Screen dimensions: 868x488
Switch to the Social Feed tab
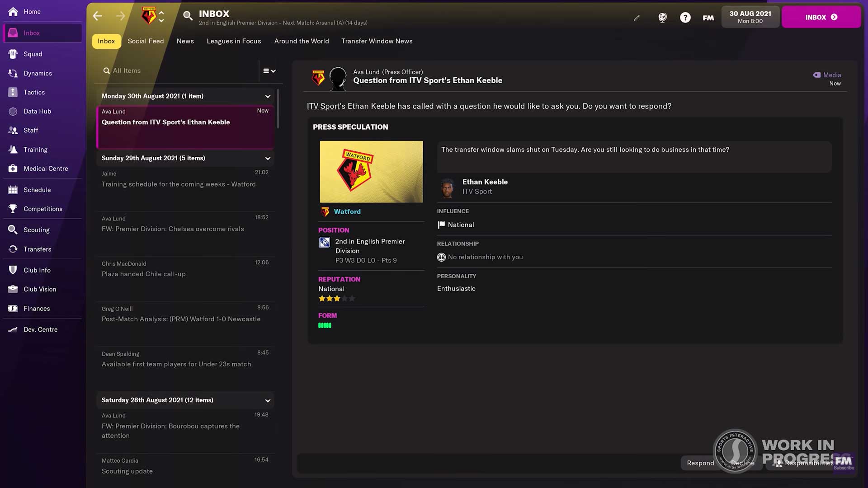point(146,41)
